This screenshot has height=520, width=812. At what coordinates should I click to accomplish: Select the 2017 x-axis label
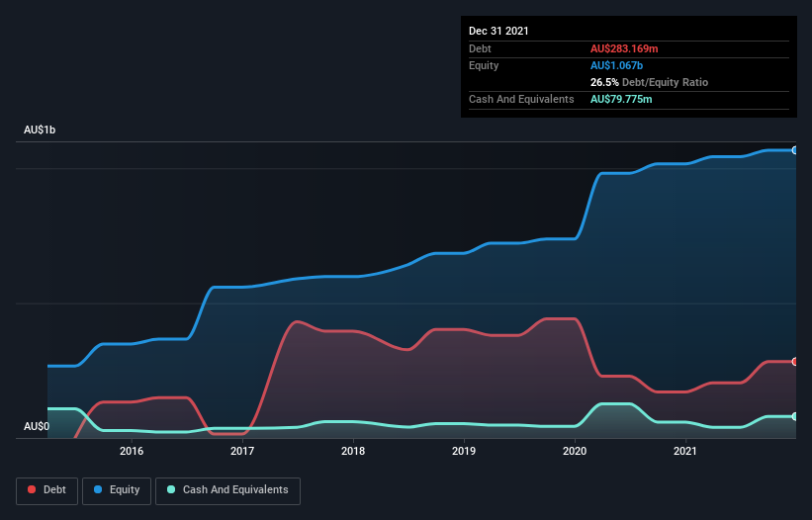click(x=242, y=451)
